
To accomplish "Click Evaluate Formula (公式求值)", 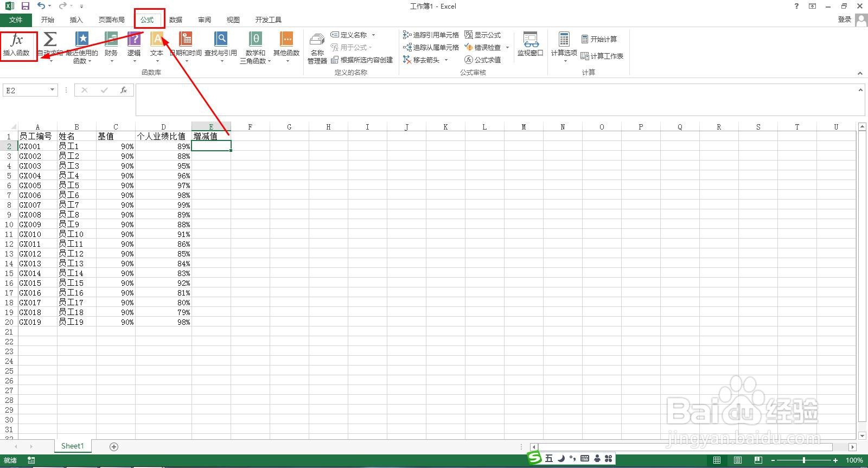I will click(483, 60).
